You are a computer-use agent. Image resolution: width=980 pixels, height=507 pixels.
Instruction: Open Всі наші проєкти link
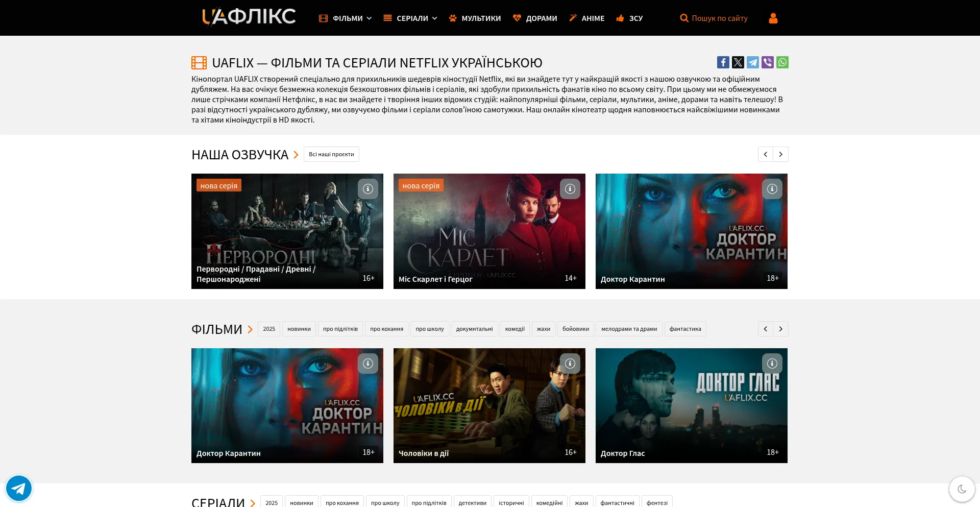(x=331, y=154)
